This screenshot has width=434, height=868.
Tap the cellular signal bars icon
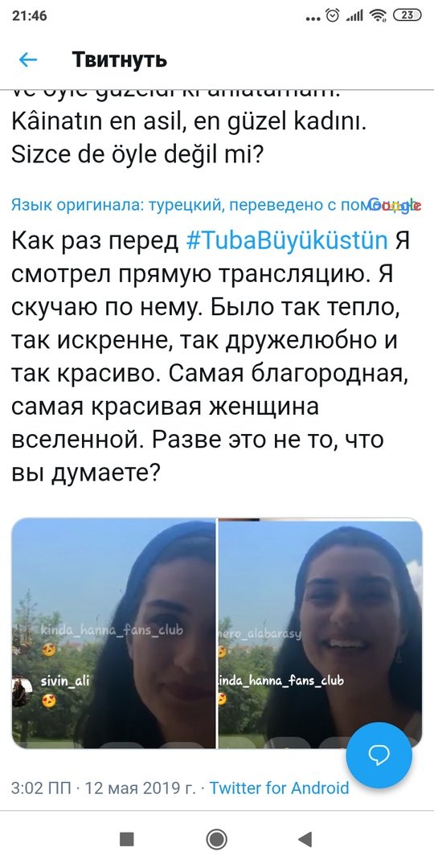pyautogui.click(x=354, y=16)
